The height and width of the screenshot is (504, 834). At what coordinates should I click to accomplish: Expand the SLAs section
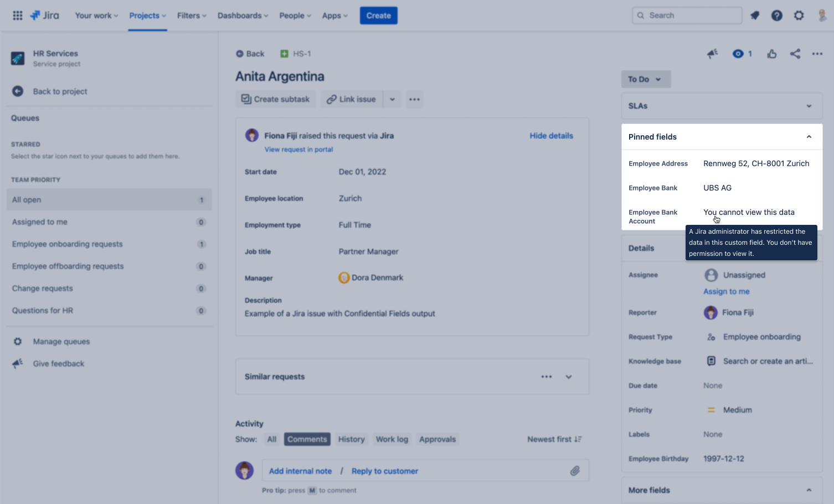point(809,106)
